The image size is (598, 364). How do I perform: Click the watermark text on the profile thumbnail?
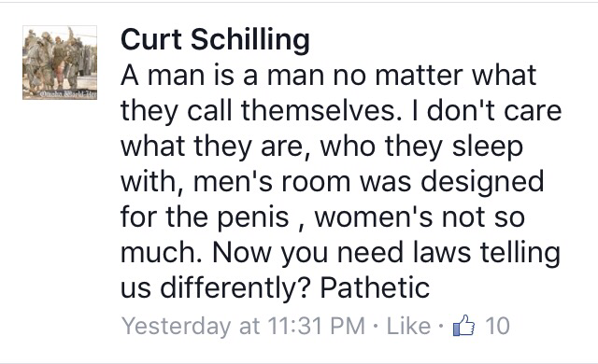click(68, 93)
